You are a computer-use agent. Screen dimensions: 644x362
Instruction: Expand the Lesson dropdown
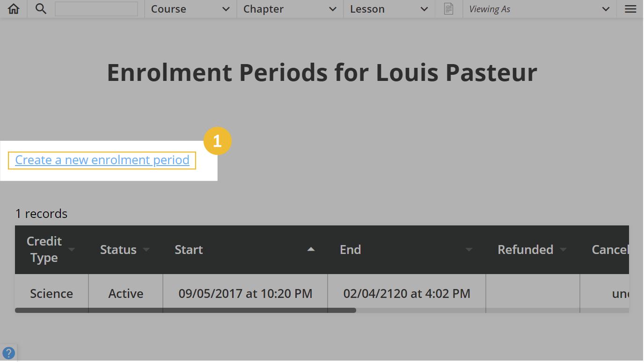389,9
